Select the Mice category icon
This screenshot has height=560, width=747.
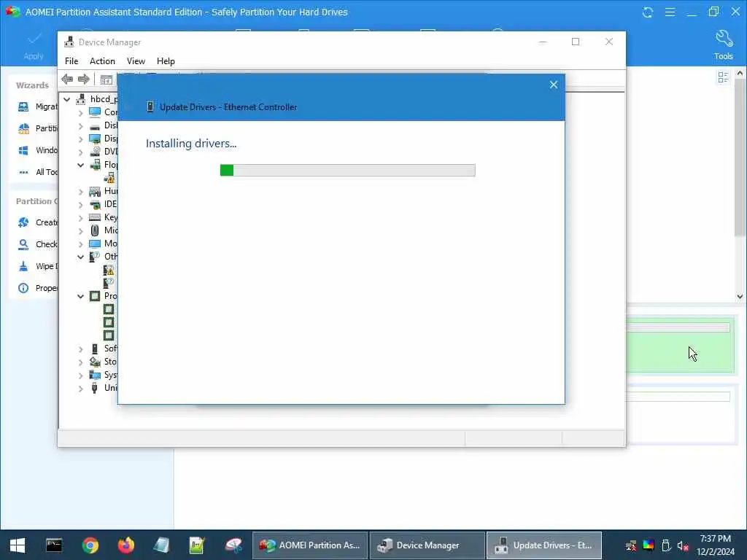point(95,230)
